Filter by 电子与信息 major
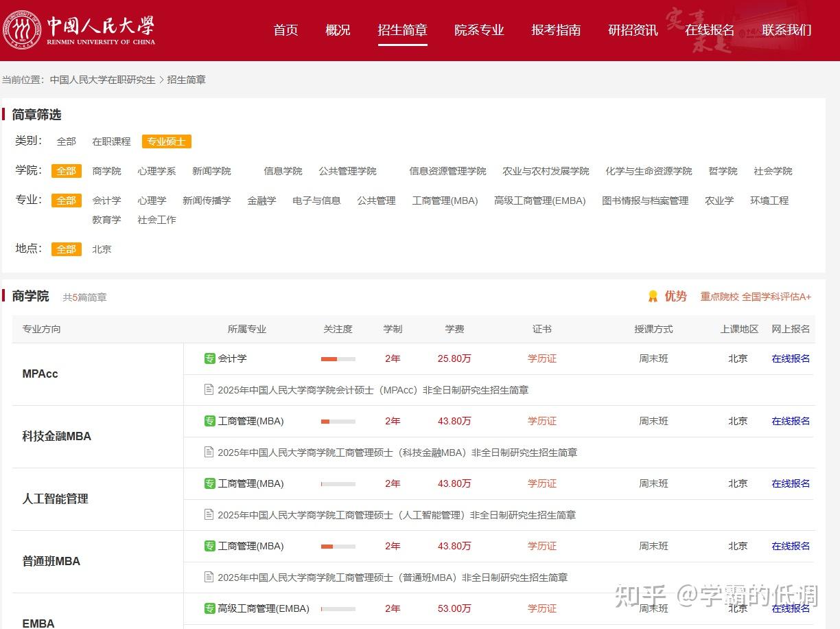This screenshot has height=629, width=840. (316, 201)
